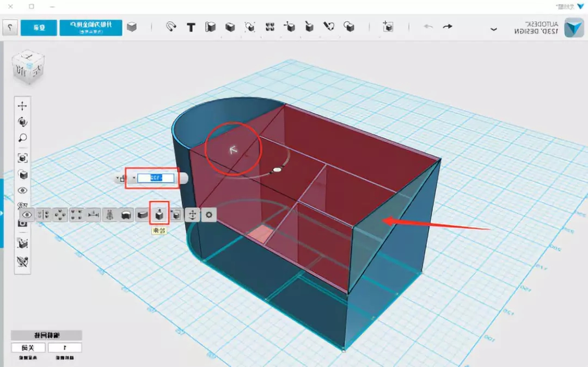Click the cylinder icon beside Extrude
The image size is (588, 367).
pyautogui.click(x=176, y=215)
